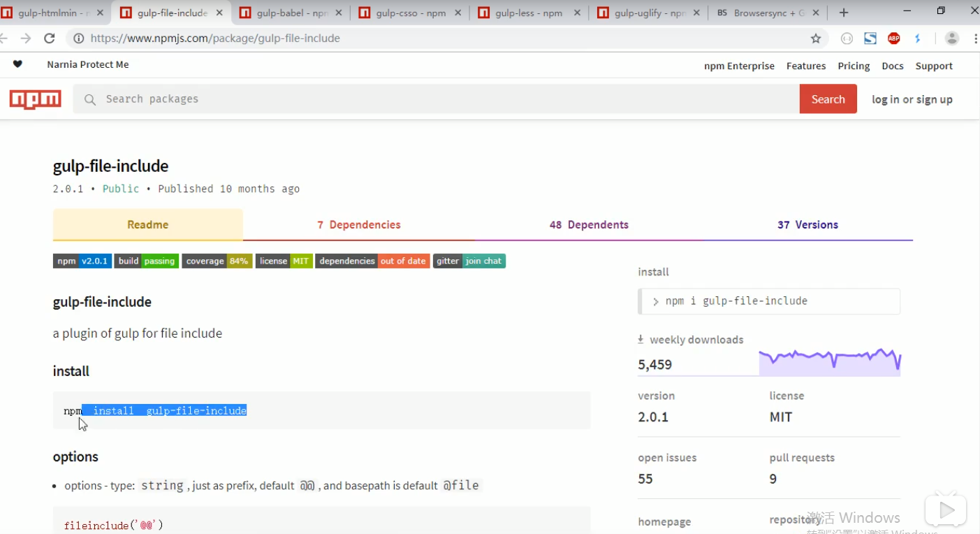Close the gulp-csso tab
This screenshot has width=980, height=534.
(458, 13)
